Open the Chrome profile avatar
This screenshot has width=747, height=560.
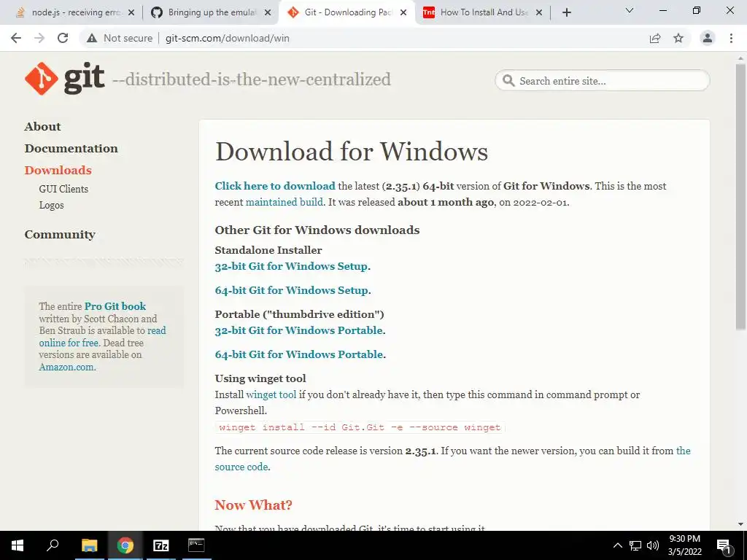pyautogui.click(x=708, y=38)
